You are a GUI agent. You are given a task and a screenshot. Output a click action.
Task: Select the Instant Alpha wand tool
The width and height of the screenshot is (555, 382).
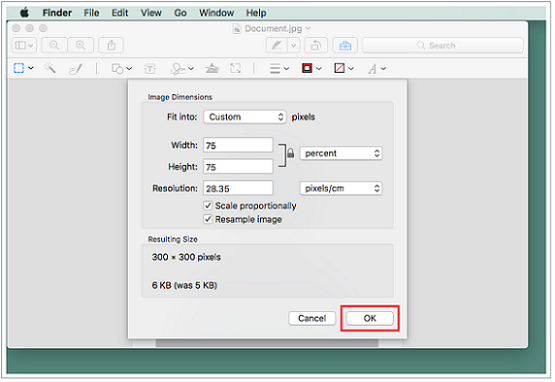(x=50, y=68)
